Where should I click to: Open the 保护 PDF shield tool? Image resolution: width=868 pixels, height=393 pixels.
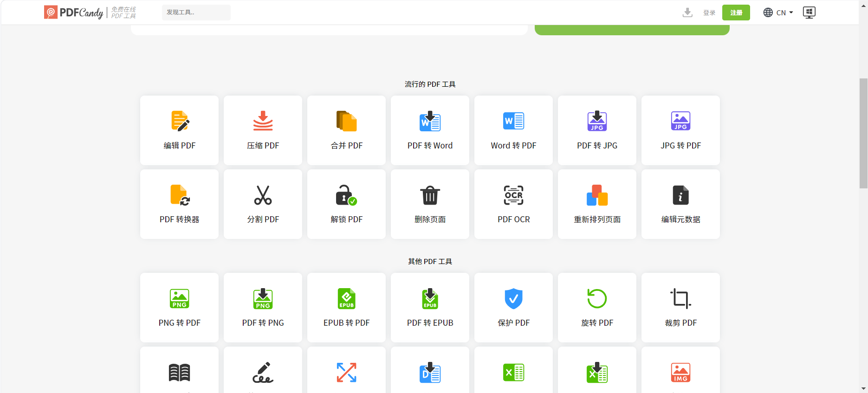click(513, 308)
